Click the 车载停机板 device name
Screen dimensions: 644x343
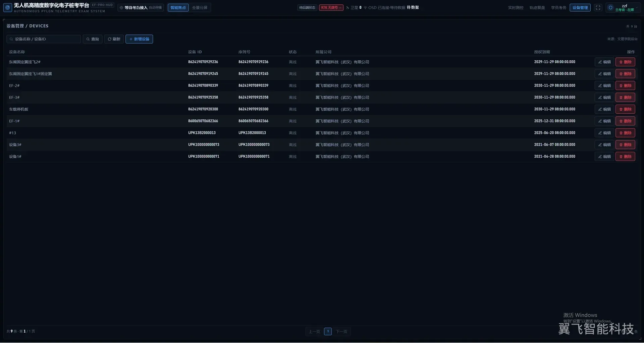(x=19, y=109)
